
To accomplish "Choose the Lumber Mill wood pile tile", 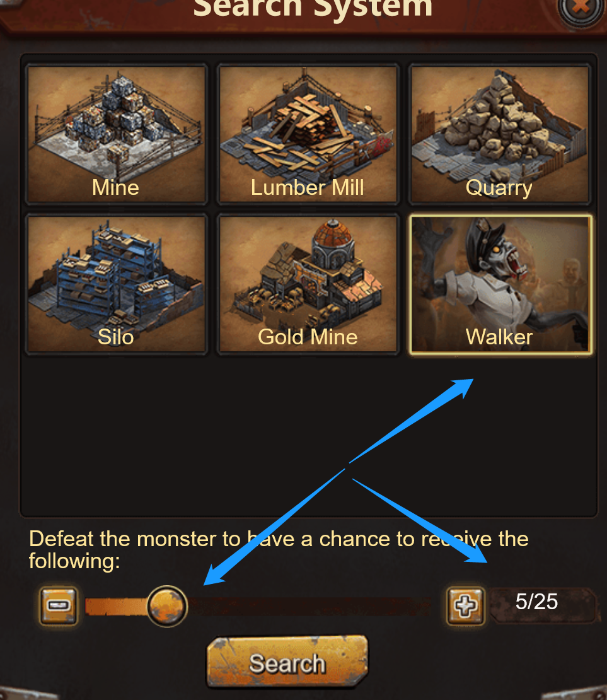I will tap(308, 134).
